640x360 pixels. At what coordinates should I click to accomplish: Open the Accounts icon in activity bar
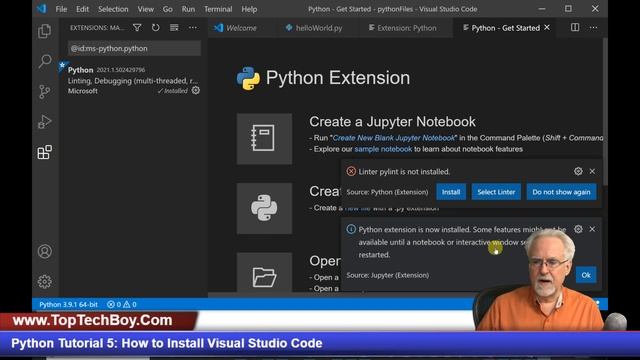(44, 251)
